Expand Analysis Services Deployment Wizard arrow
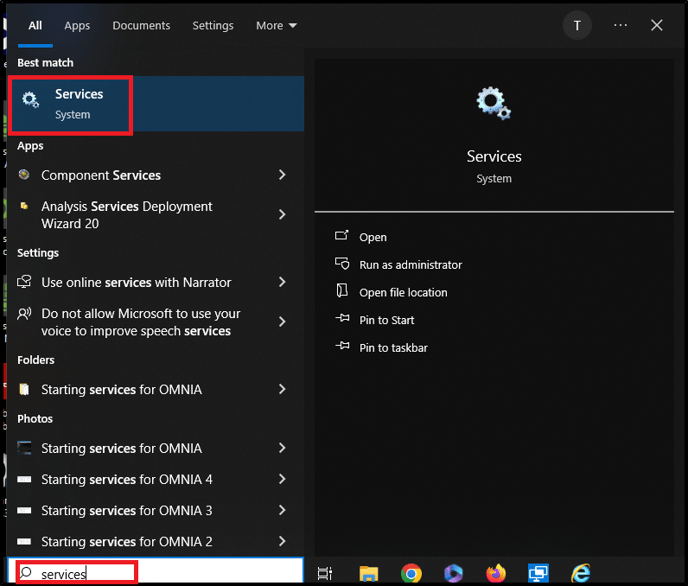 (x=282, y=214)
